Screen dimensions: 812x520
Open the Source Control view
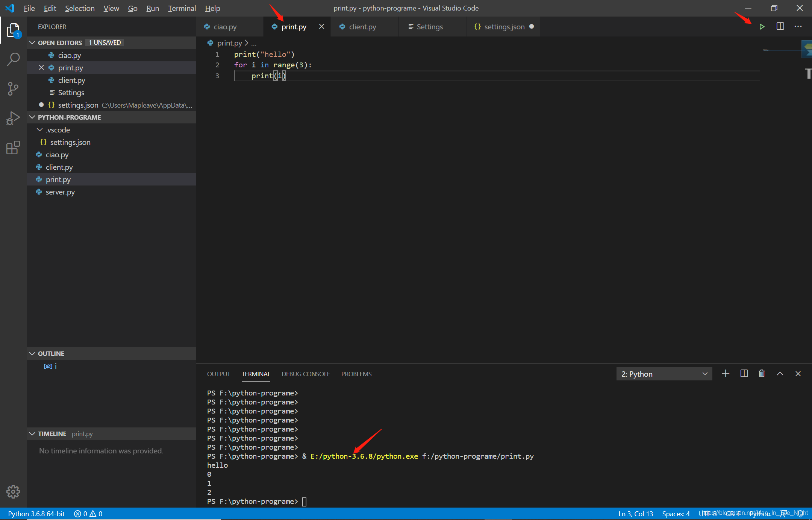[x=14, y=88]
